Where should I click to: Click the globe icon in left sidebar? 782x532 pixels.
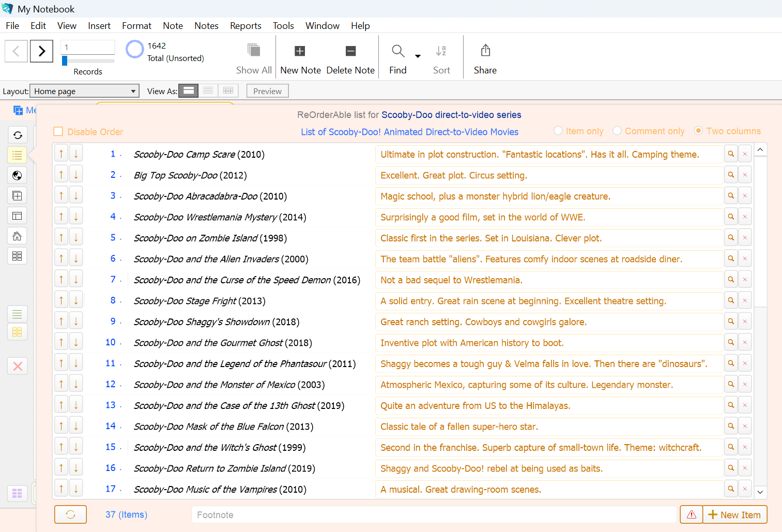17,175
